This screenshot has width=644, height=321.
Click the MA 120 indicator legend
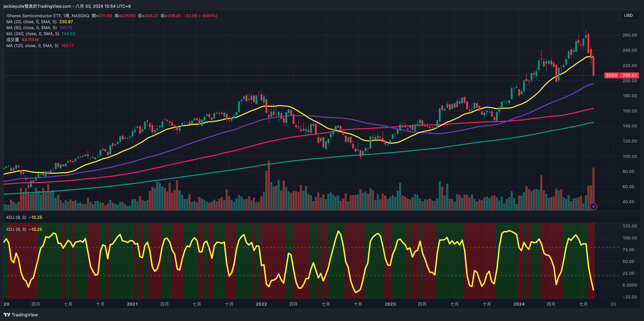pos(32,46)
